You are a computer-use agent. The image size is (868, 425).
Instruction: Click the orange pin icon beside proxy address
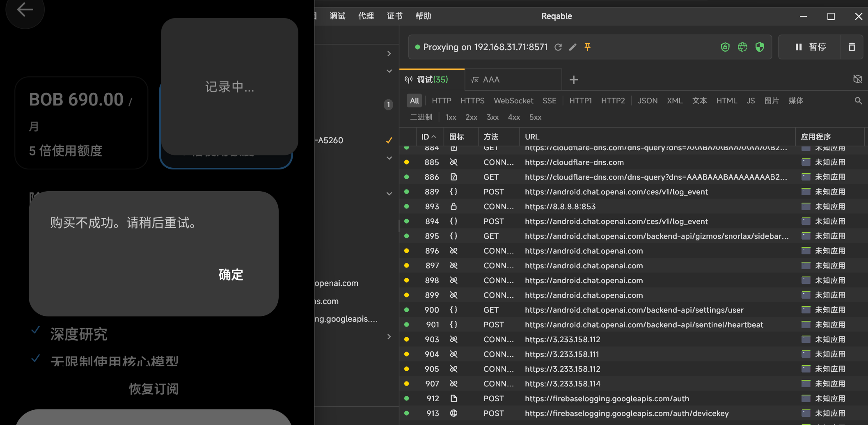pyautogui.click(x=588, y=47)
